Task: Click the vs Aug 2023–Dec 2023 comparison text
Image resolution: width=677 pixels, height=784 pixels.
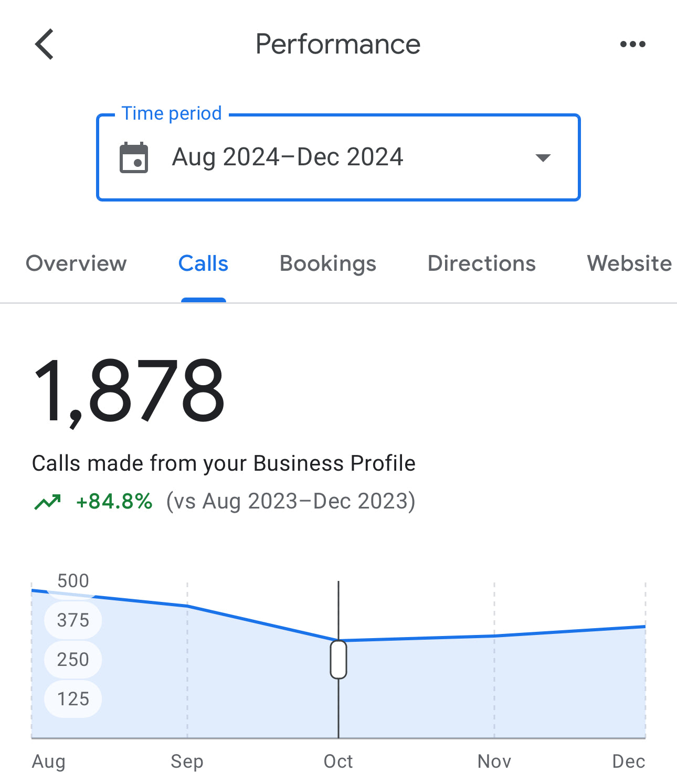Action: pyautogui.click(x=290, y=502)
